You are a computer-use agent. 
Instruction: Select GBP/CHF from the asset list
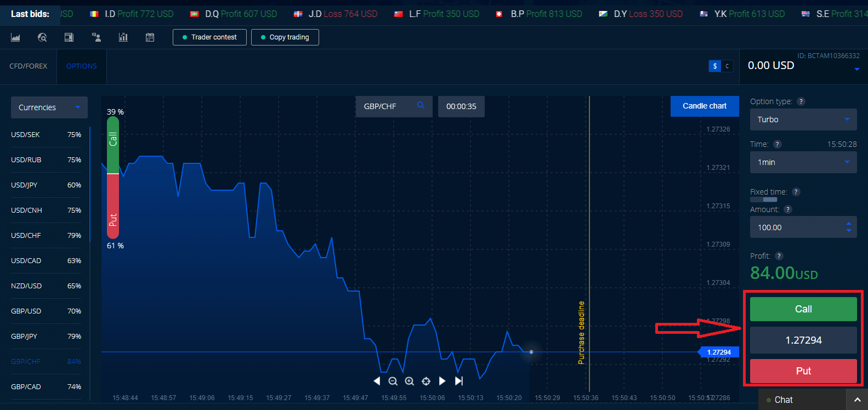click(x=46, y=361)
